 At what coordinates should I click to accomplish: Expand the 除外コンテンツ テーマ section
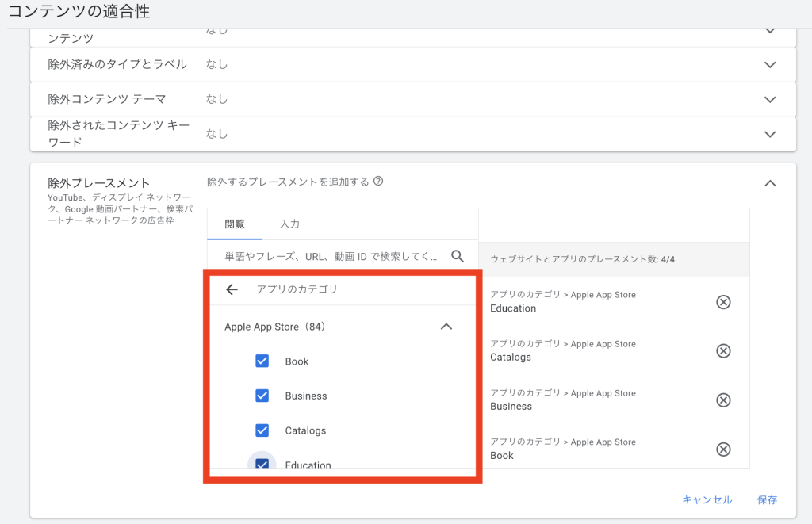769,99
